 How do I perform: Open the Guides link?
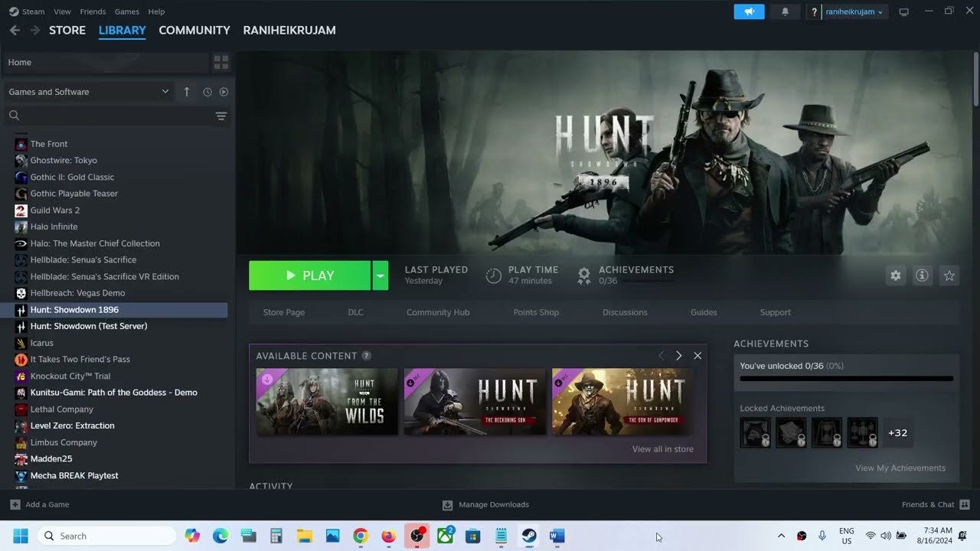pyautogui.click(x=704, y=312)
